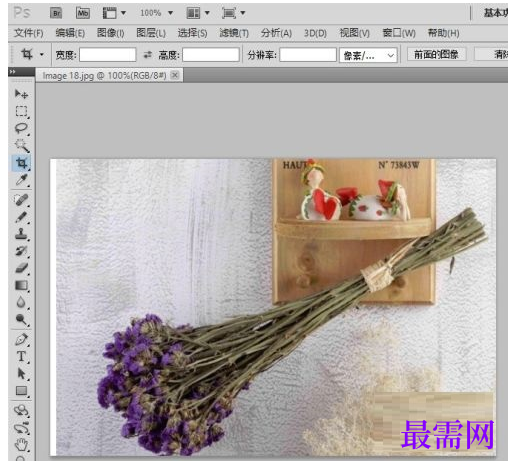The image size is (513, 466).
Task: Open the 图层(L) menu
Action: [x=151, y=33]
